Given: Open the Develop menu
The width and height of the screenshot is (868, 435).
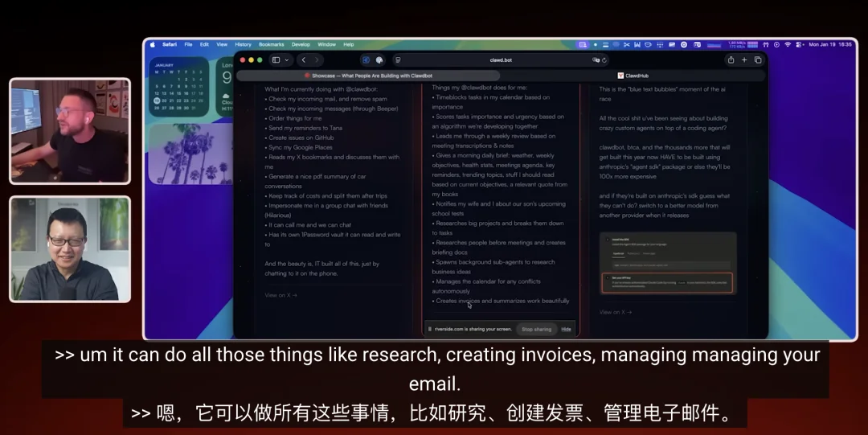Looking at the screenshot, I should (301, 44).
